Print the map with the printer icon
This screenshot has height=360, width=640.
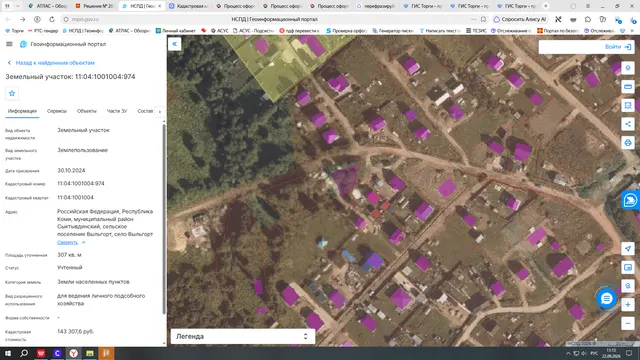coord(628,143)
